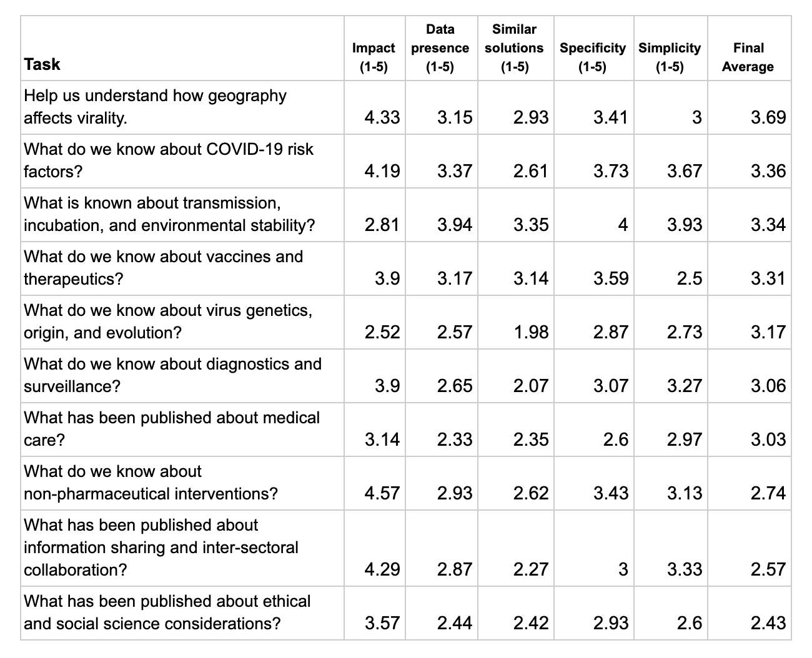Select the 3.69 final average cell

(749, 107)
